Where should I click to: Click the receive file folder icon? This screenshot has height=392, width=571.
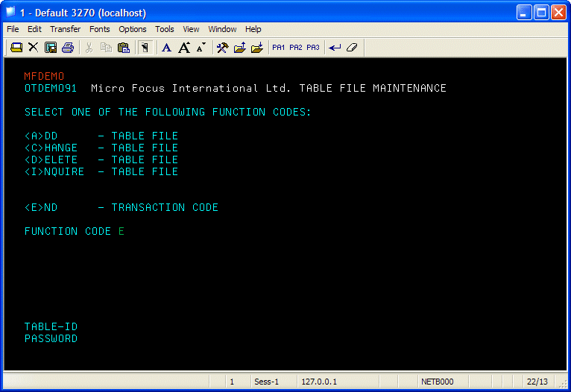point(257,48)
